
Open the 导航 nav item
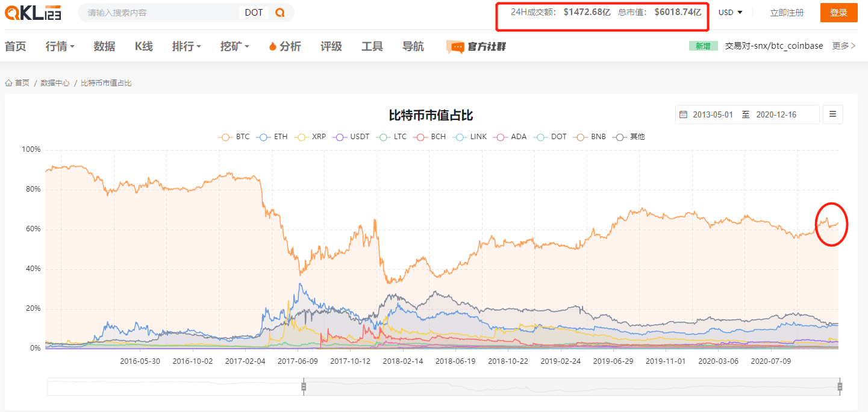click(x=413, y=46)
